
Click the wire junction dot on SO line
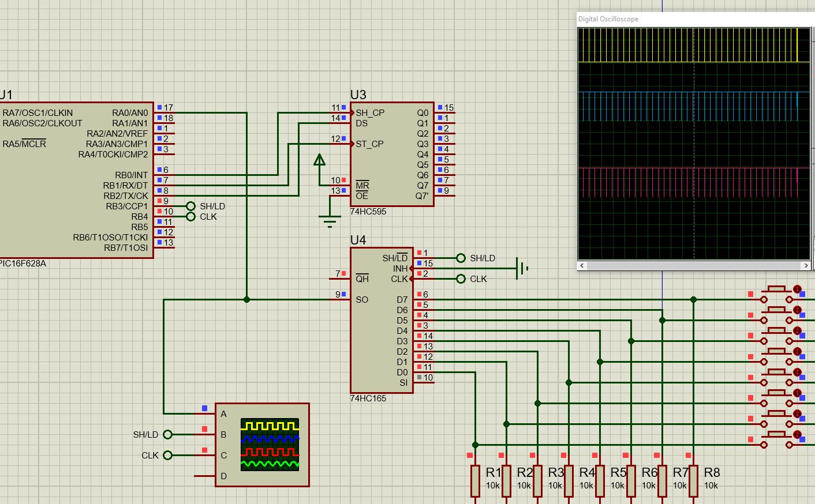click(x=246, y=299)
